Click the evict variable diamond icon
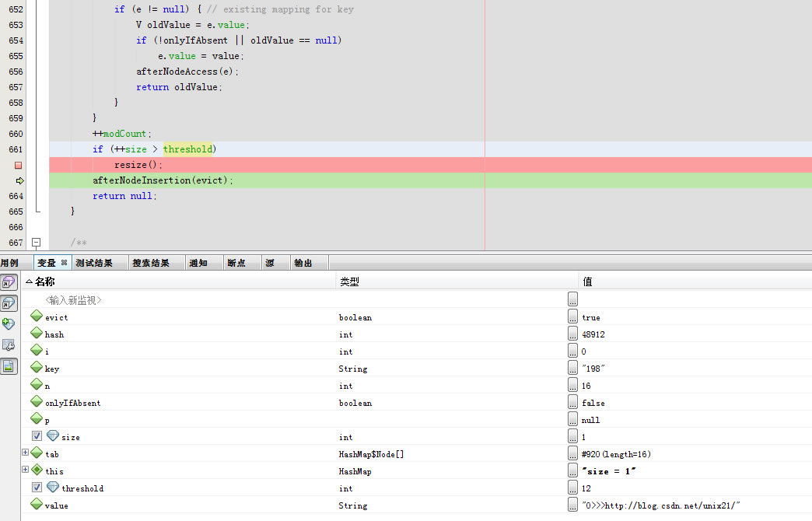This screenshot has width=812, height=521. [x=37, y=316]
